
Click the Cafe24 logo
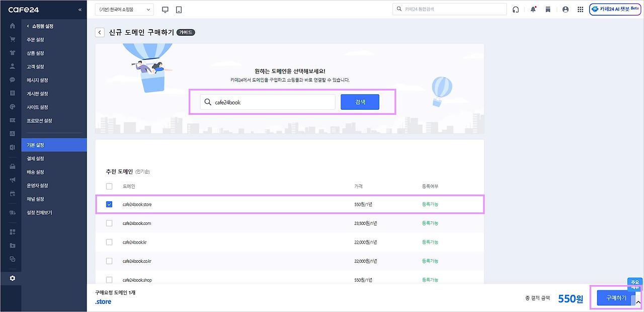click(24, 10)
